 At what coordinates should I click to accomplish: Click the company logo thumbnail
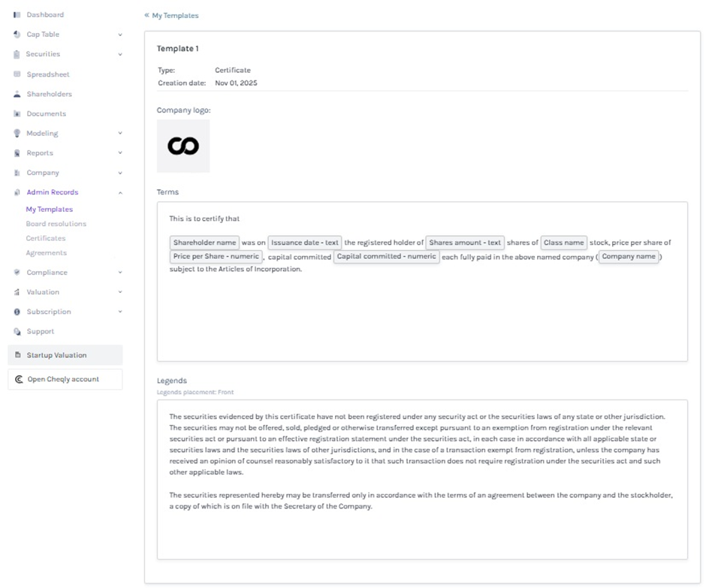point(183,146)
